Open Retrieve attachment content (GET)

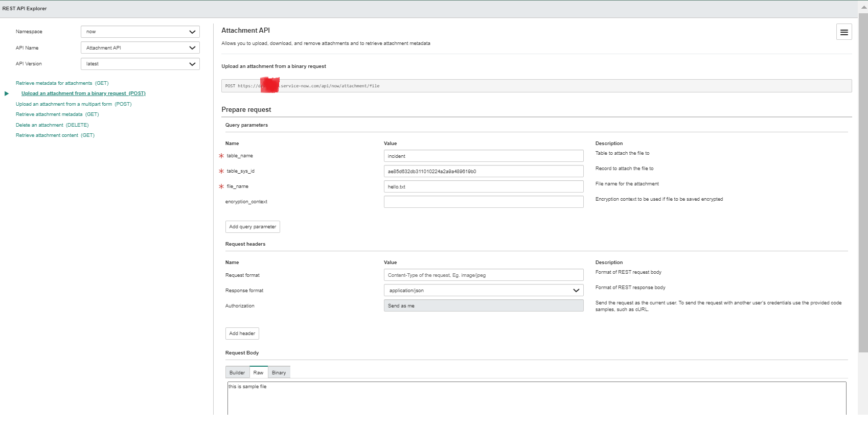55,135
